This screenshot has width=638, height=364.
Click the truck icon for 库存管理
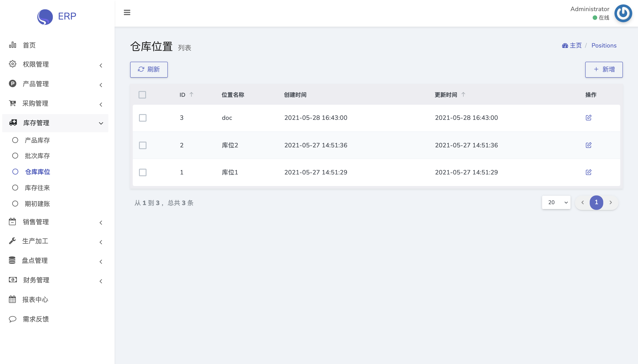[x=13, y=123]
